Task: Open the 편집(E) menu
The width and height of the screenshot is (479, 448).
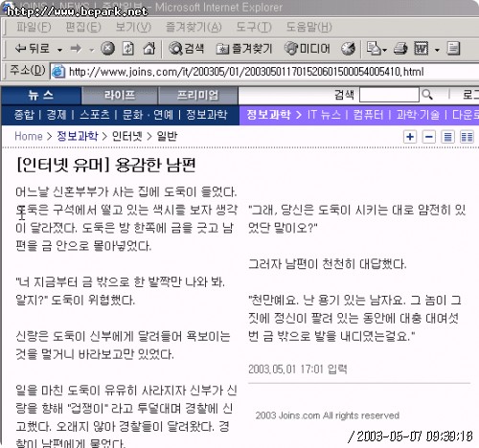Action: click(83, 27)
